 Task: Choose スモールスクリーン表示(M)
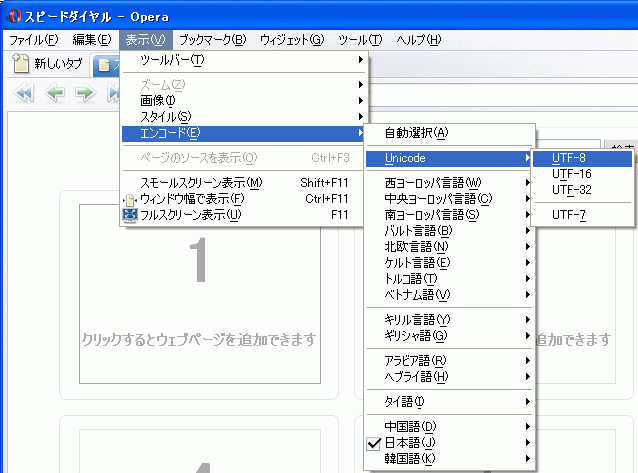(243, 183)
